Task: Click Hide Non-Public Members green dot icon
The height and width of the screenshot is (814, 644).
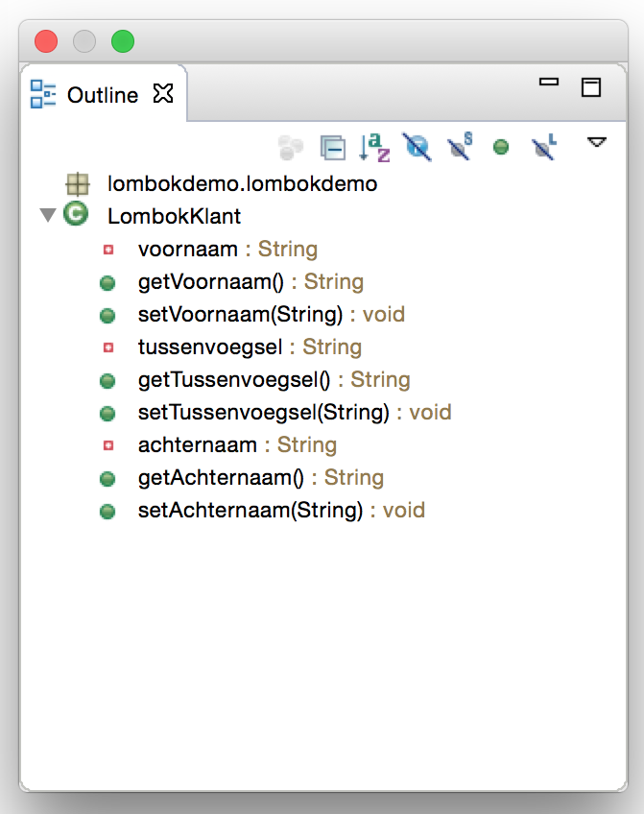Action: [x=501, y=148]
